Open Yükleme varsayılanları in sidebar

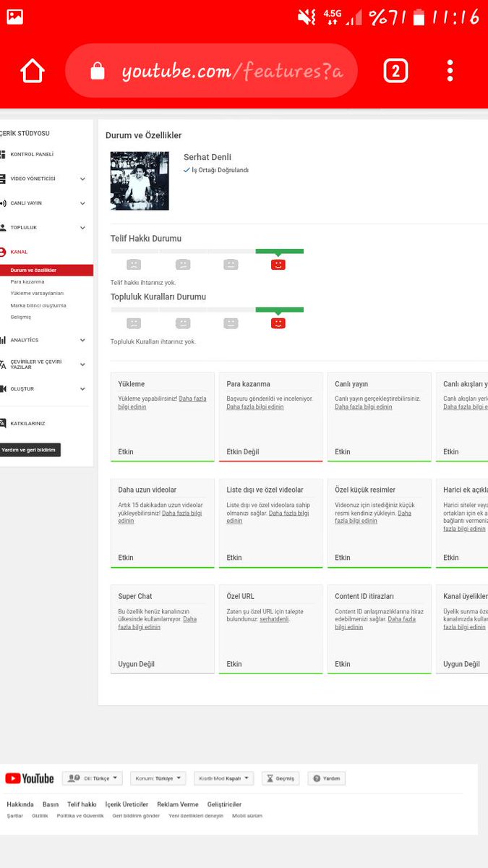(37, 293)
